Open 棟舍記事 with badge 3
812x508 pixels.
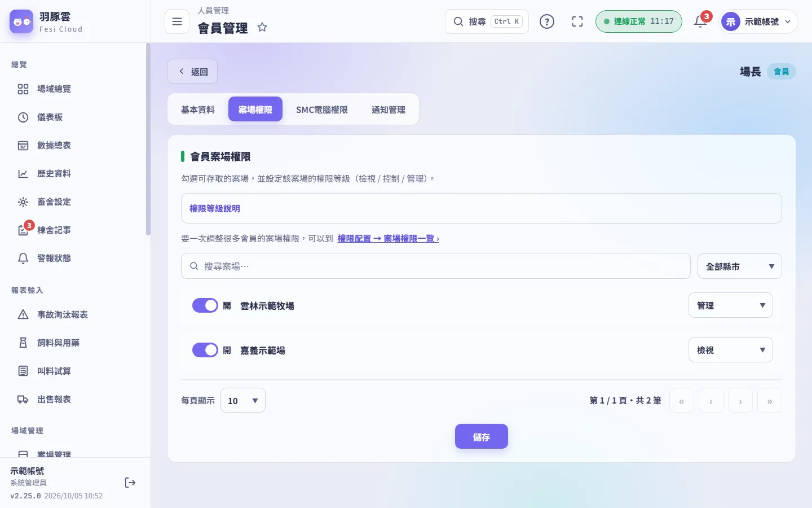[75, 230]
